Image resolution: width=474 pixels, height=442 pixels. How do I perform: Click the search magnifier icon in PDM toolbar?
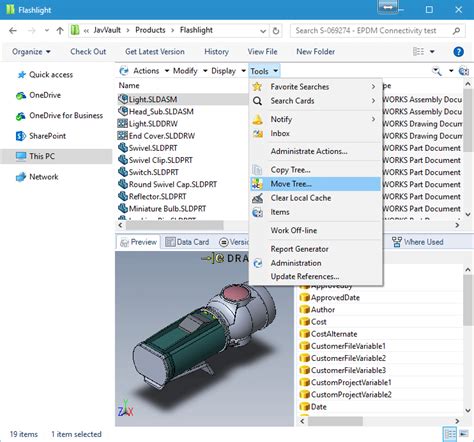437,71
